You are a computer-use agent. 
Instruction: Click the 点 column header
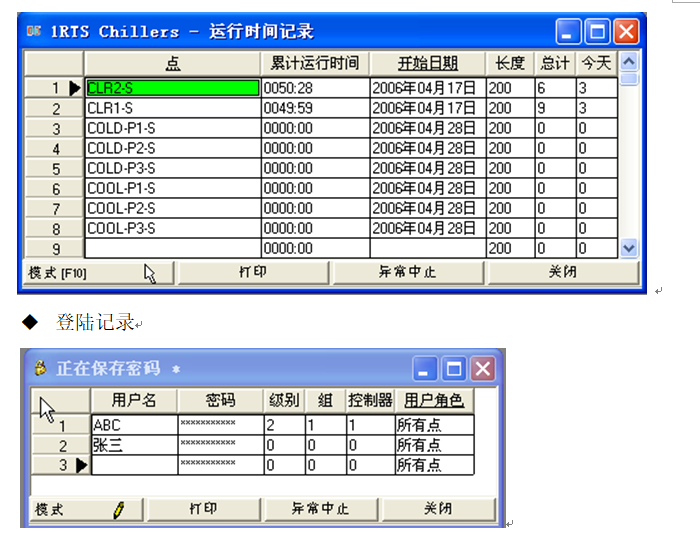[x=173, y=64]
